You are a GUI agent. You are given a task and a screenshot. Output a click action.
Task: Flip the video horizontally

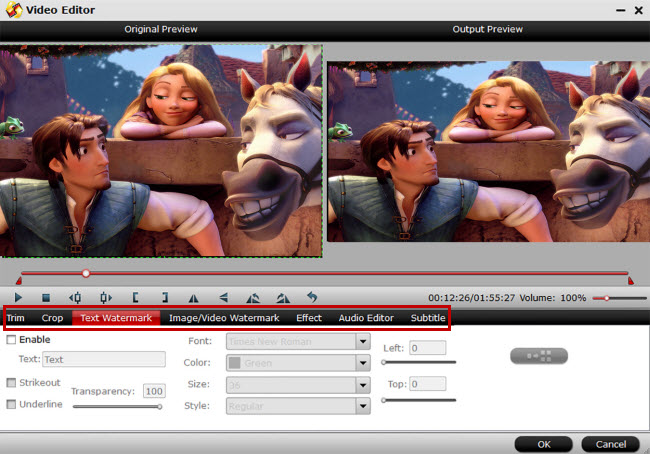coord(193,298)
